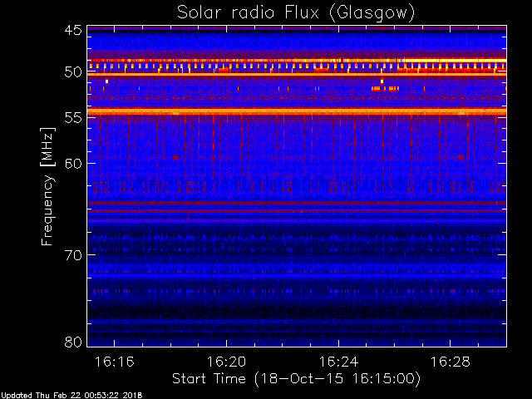Click the 50 MHz frequency label
532x399 pixels.
click(73, 72)
